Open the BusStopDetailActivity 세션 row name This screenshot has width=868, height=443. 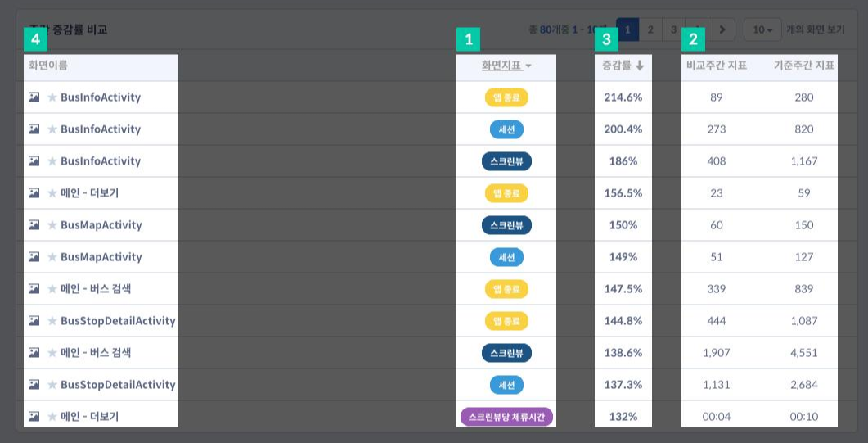click(118, 384)
